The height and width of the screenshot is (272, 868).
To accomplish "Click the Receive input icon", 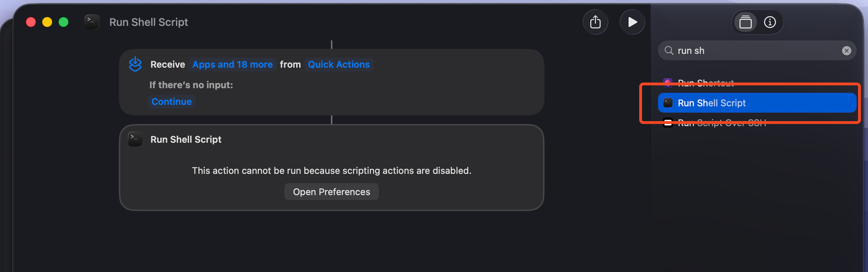I will click(x=135, y=64).
